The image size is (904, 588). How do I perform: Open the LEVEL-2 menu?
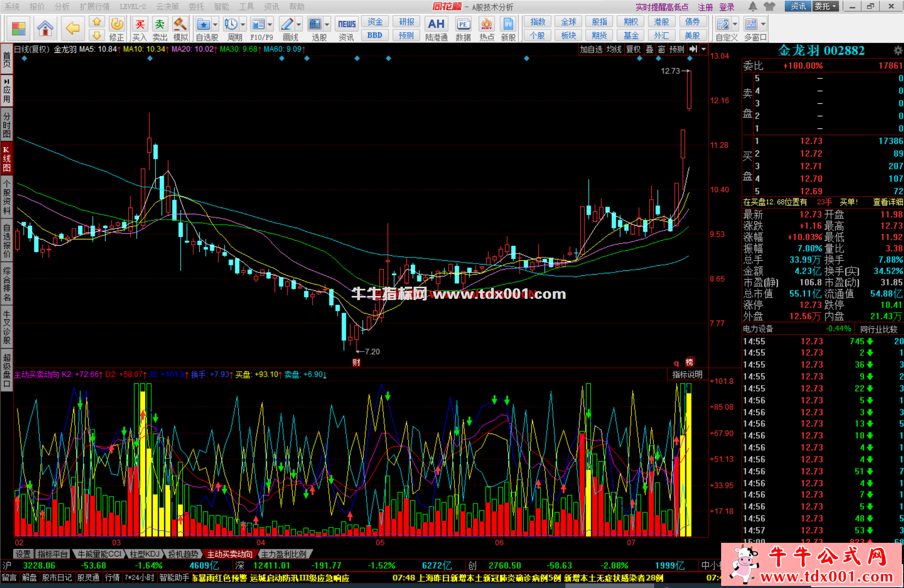coord(133,7)
